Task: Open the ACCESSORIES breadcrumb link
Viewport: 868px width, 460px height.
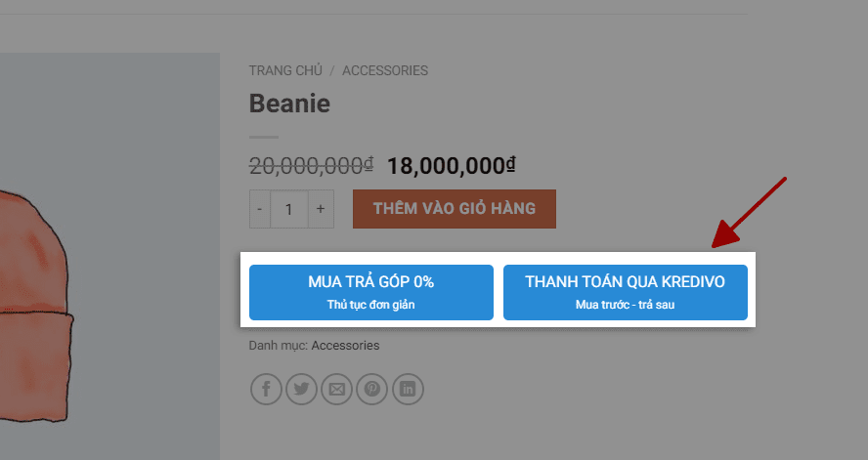Action: [384, 70]
